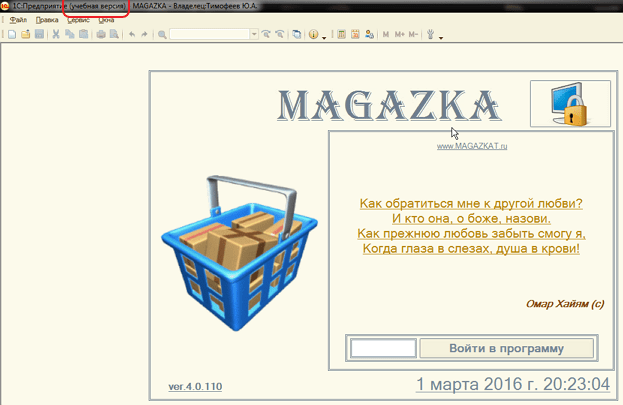Click the M+ memory add button

[399, 35]
